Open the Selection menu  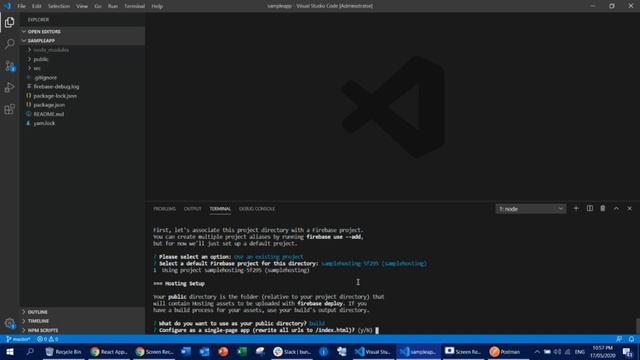59,6
